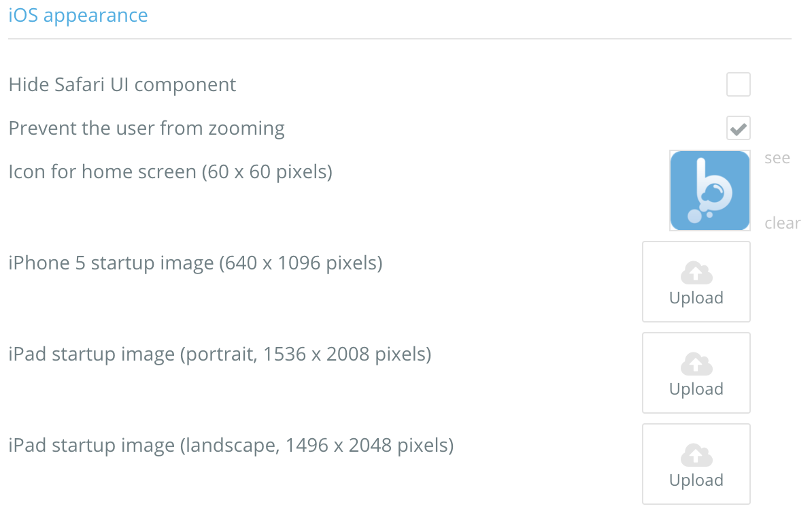Click the 'Hide Safari UI component' label
The width and height of the screenshot is (812, 513).
pyautogui.click(x=122, y=85)
